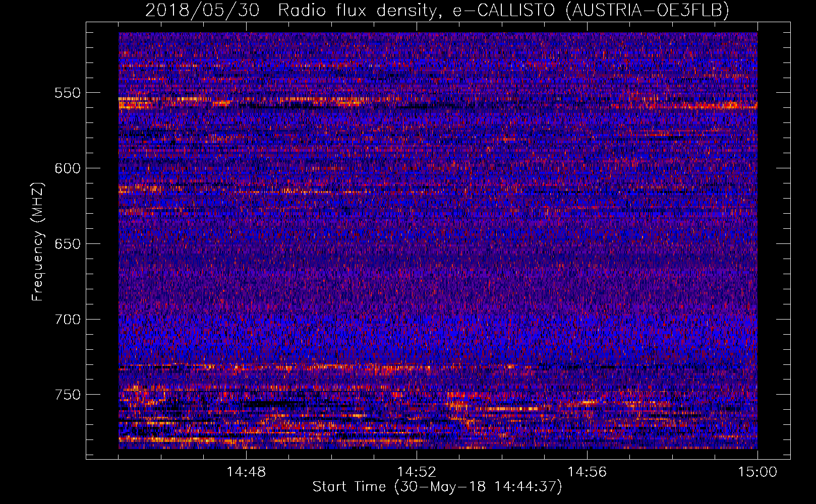This screenshot has height=504, width=816.
Task: Click the "Frequency (MHZ)" axis title
Action: [38, 242]
